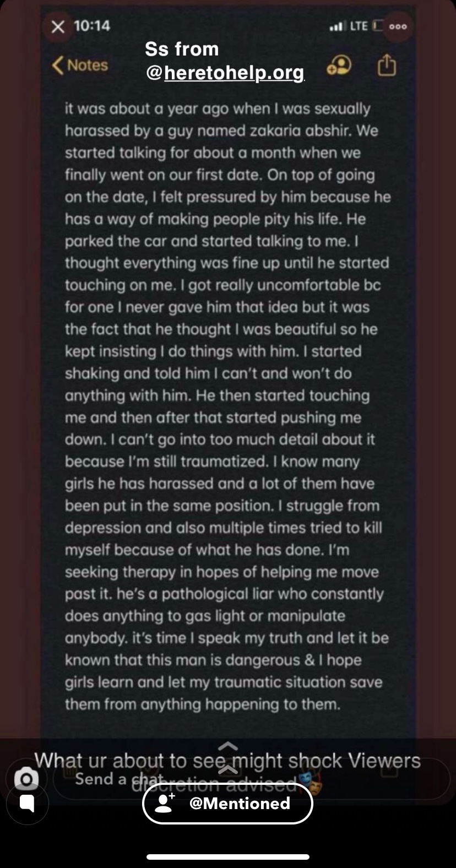The height and width of the screenshot is (868, 456).
Task: Tap the @Mentioned button
Action: (x=227, y=803)
